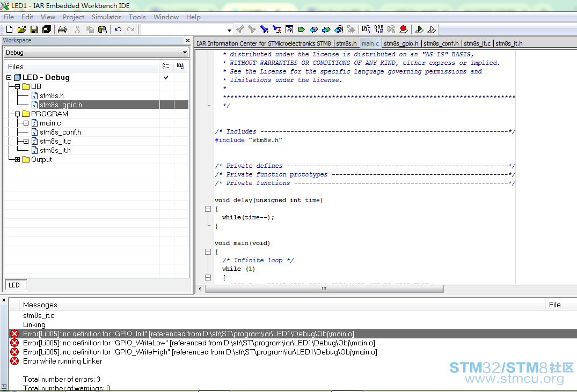Jump to next bookmark icon
Image resolution: width=577 pixels, height=392 pixels.
click(326, 29)
